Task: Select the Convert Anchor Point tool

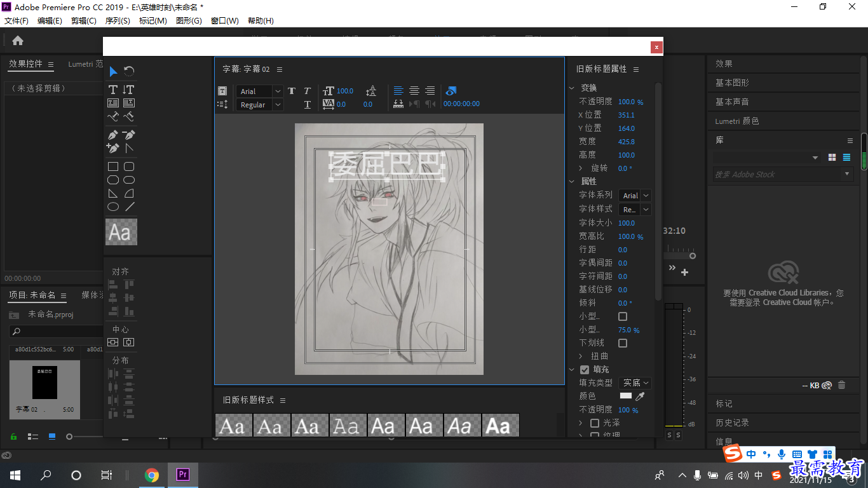Action: point(128,148)
